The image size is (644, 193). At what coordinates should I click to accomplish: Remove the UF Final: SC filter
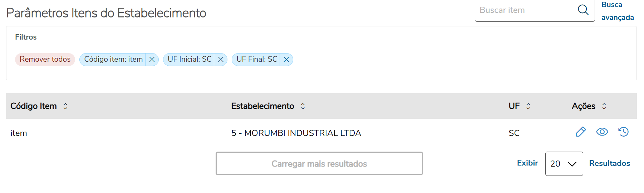tap(286, 60)
